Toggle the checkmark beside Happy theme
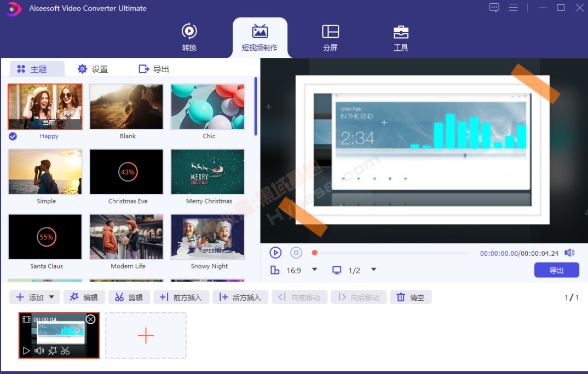 point(13,136)
